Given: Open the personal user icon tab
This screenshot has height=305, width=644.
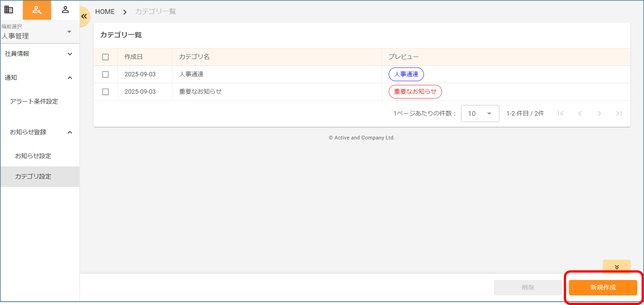Looking at the screenshot, I should pos(65,10).
